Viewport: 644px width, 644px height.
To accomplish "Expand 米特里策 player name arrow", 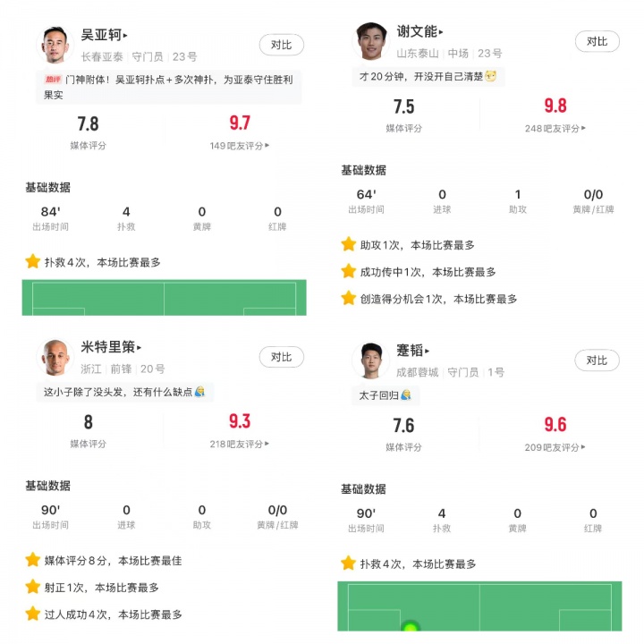I will (140, 347).
